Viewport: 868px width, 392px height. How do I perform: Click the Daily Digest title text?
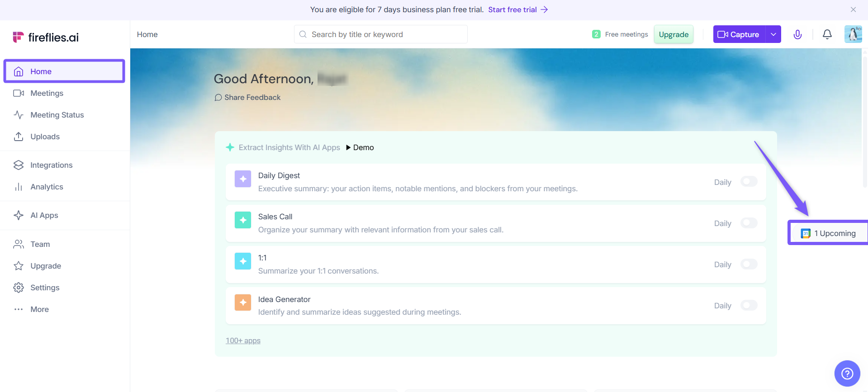click(x=279, y=175)
